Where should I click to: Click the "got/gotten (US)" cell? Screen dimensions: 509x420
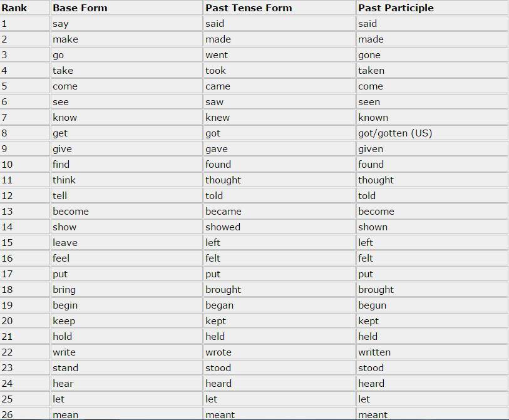click(x=395, y=133)
